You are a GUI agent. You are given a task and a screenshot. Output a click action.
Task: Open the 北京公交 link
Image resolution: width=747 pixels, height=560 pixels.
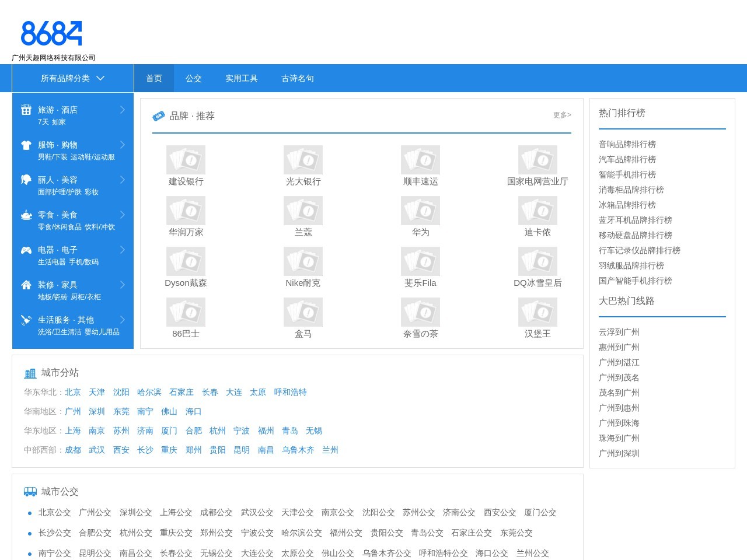point(55,512)
